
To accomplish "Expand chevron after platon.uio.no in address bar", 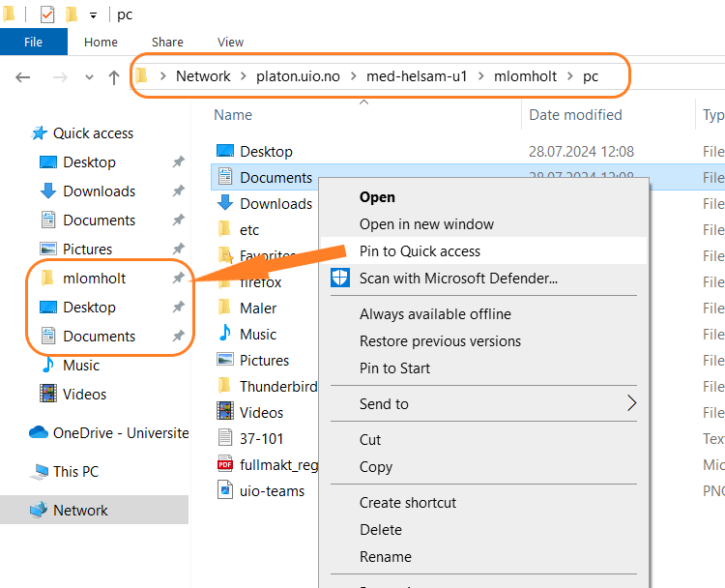I will (353, 75).
